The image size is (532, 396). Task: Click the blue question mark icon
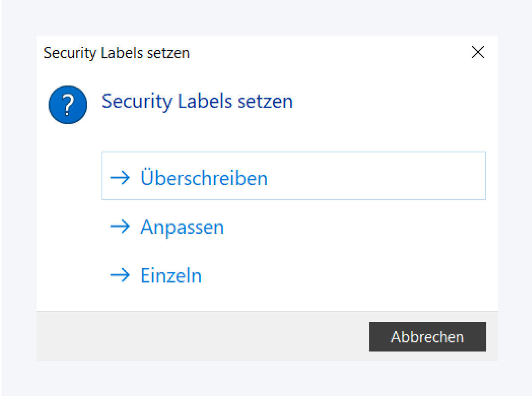click(68, 105)
